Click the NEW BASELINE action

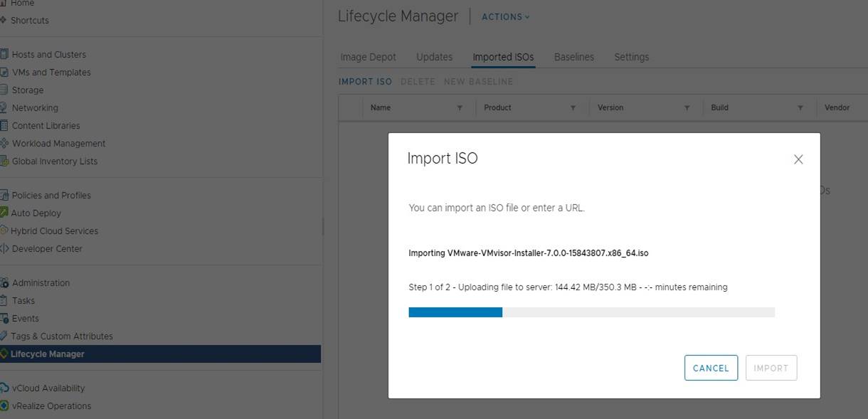478,81
